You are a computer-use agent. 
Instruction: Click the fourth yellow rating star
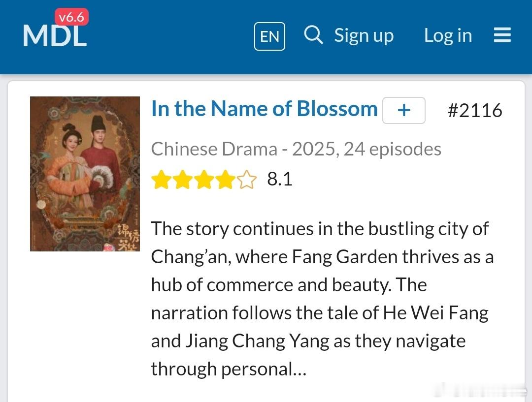click(x=225, y=179)
